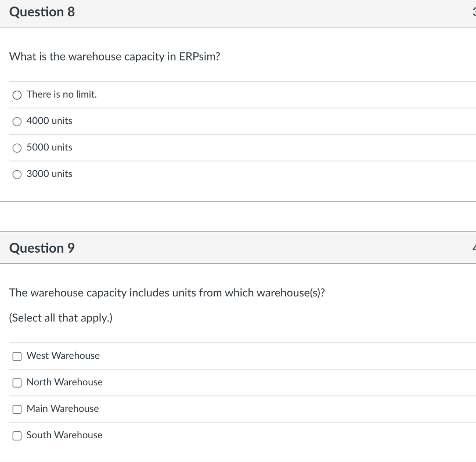Select the "3000 units" radio button
Image resolution: width=476 pixels, height=462 pixels.
(17, 174)
